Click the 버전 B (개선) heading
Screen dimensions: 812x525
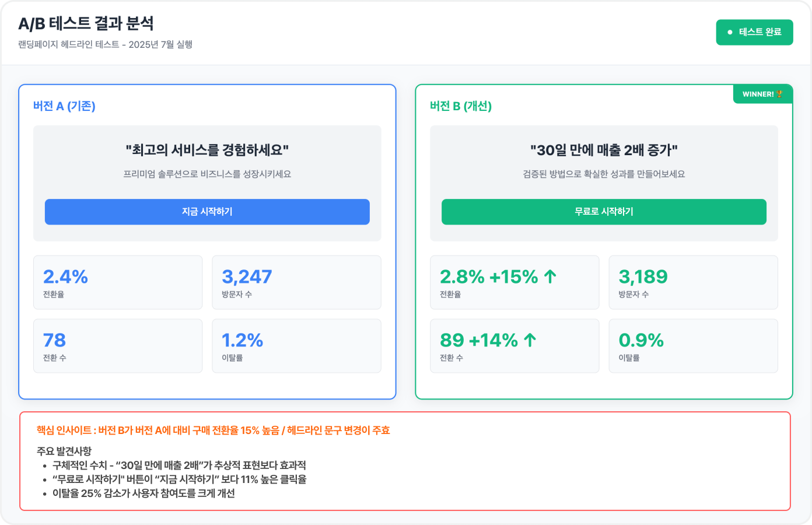[461, 106]
